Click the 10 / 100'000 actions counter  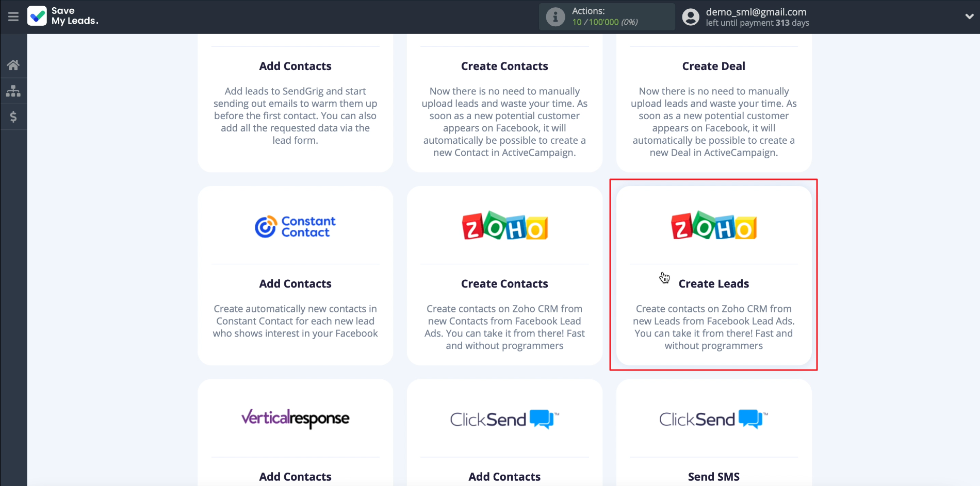click(605, 22)
